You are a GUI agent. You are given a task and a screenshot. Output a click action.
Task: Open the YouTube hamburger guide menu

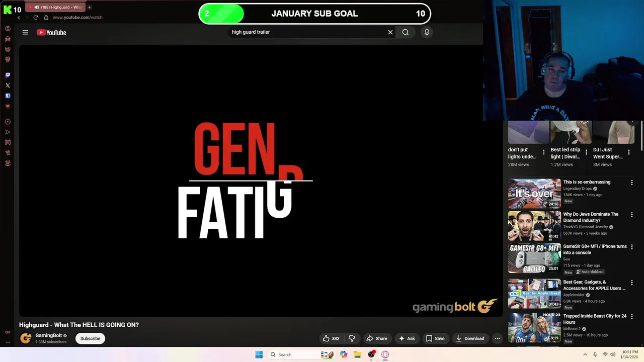25,32
